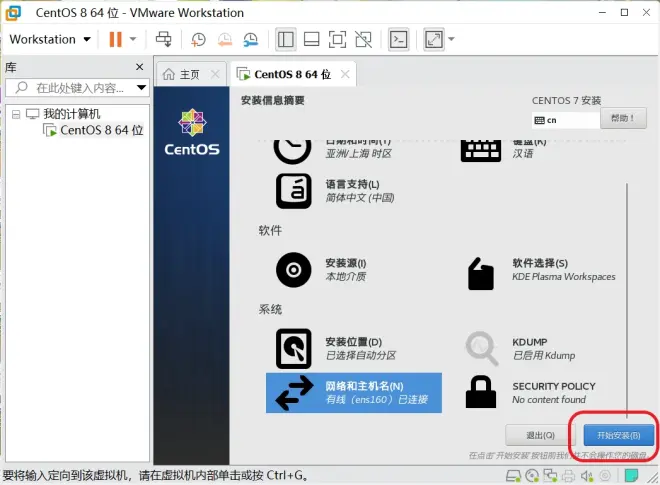Open 软件选择(S) KDE Plasma Workspaces option
The width and height of the screenshot is (660, 485).
564,270
